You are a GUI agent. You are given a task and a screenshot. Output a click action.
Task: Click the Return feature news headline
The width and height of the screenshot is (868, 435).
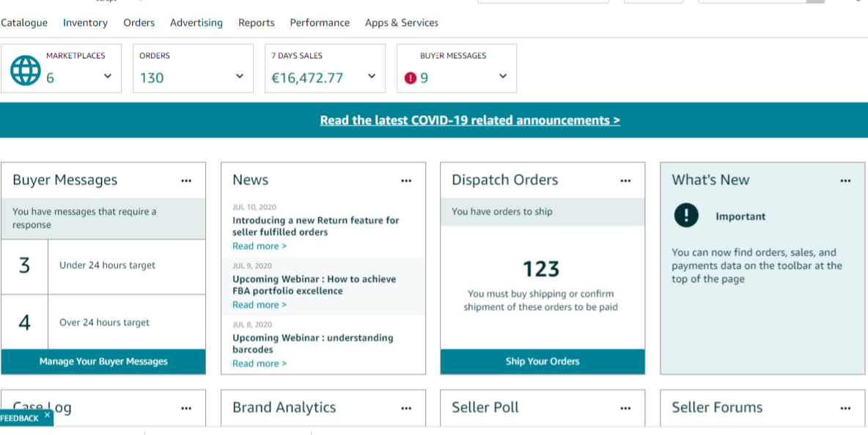(x=315, y=226)
